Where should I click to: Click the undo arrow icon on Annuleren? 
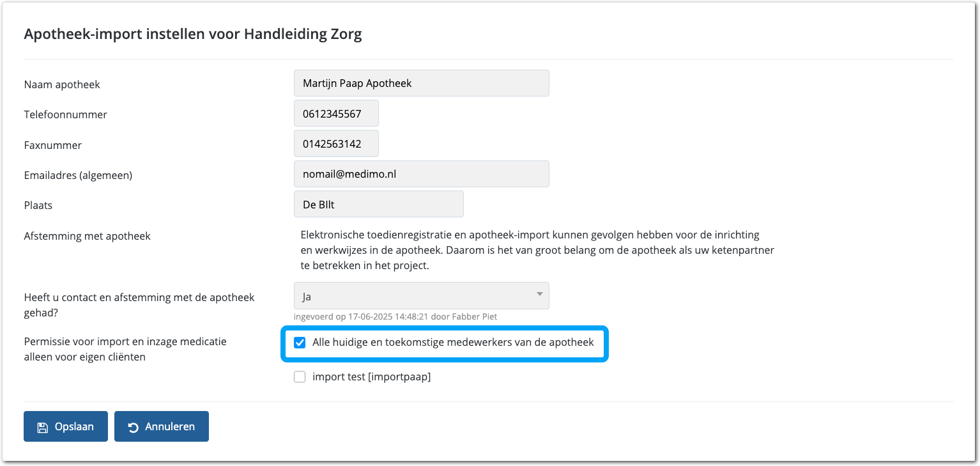[134, 427]
